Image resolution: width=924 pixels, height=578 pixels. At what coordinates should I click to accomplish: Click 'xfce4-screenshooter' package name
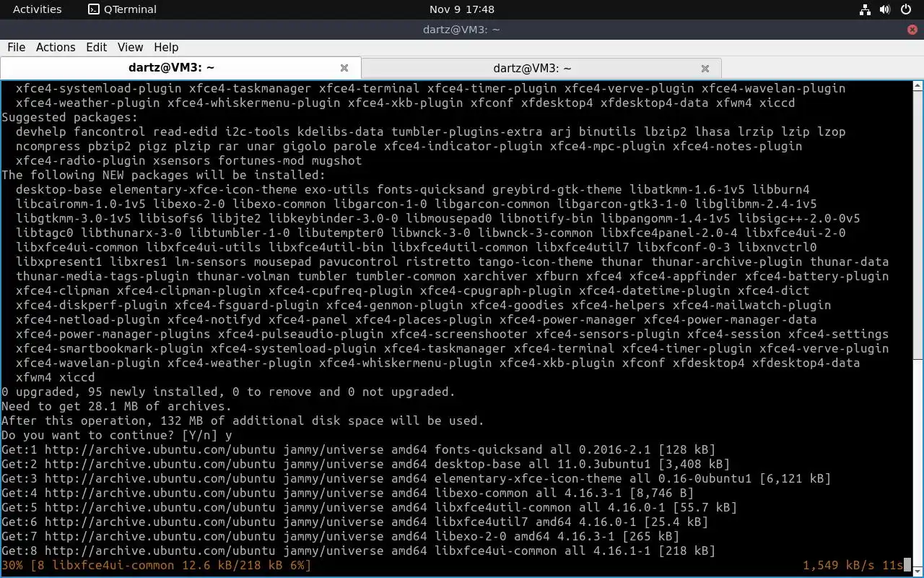coord(459,334)
